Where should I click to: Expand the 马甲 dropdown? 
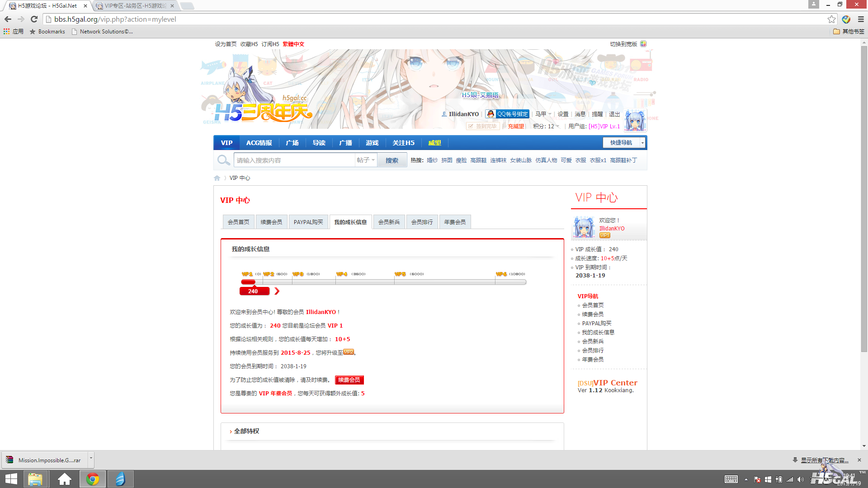[x=543, y=114]
